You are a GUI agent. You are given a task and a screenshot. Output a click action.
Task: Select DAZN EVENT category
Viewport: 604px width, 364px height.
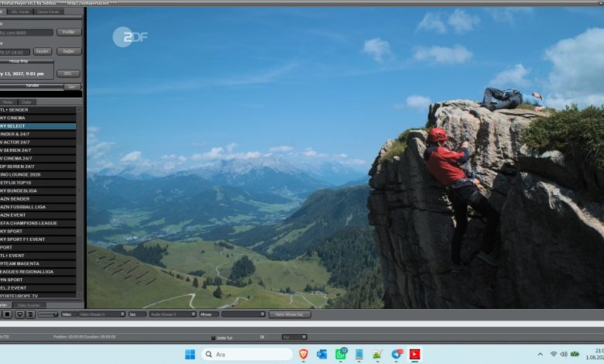tap(38, 215)
